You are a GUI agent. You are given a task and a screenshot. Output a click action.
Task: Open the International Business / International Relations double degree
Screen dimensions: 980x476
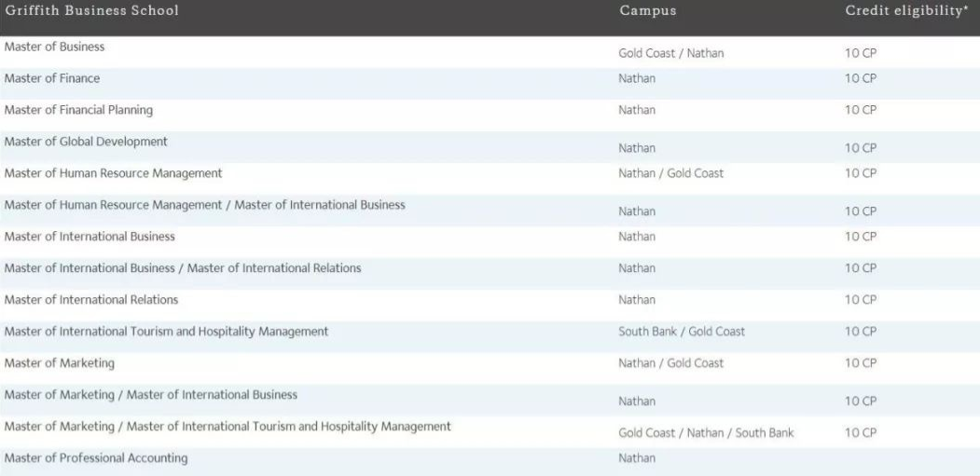click(x=183, y=268)
